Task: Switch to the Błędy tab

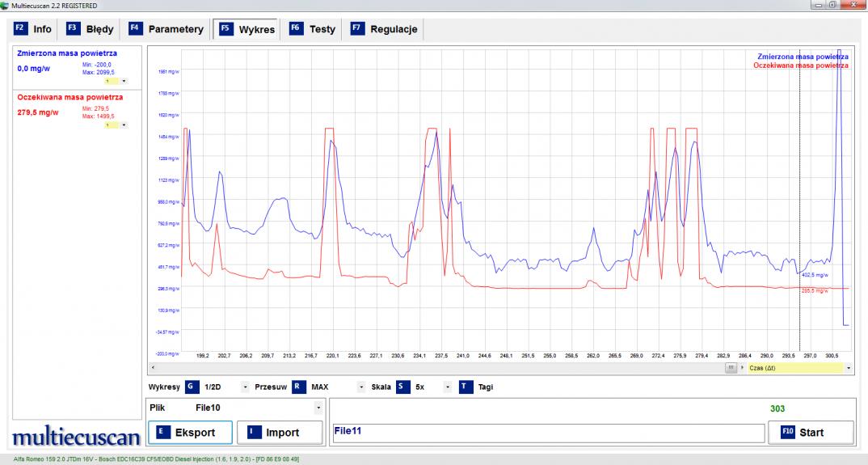Action: [x=90, y=29]
